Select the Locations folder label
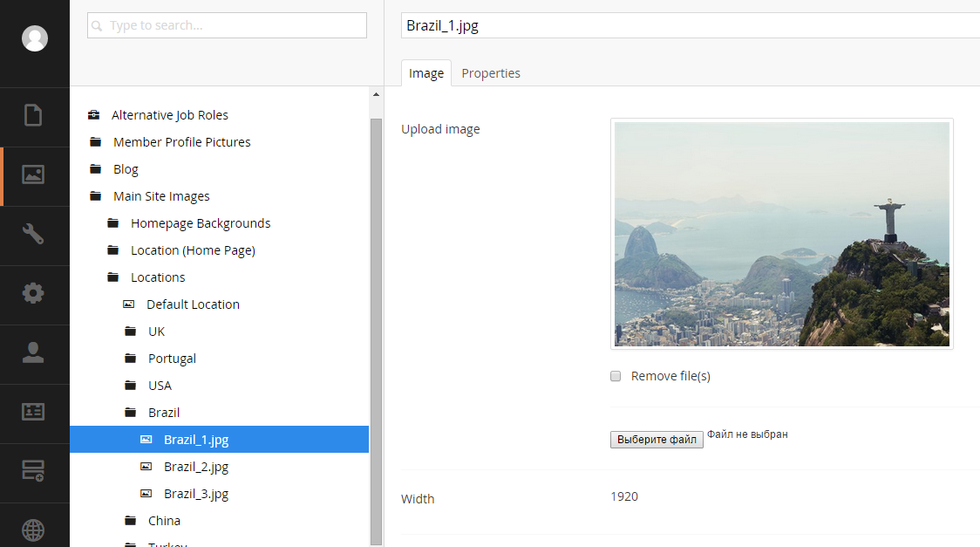The image size is (980, 547). tap(158, 277)
